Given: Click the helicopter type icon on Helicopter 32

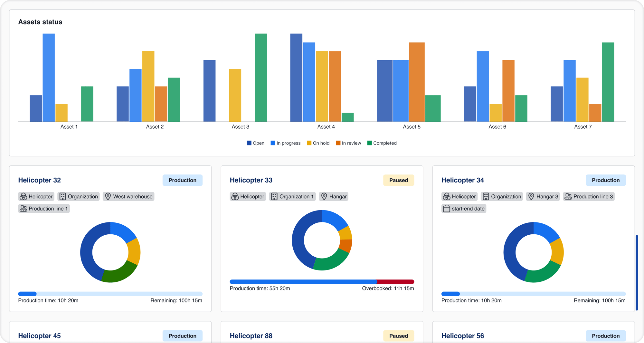Looking at the screenshot, I should click(23, 196).
